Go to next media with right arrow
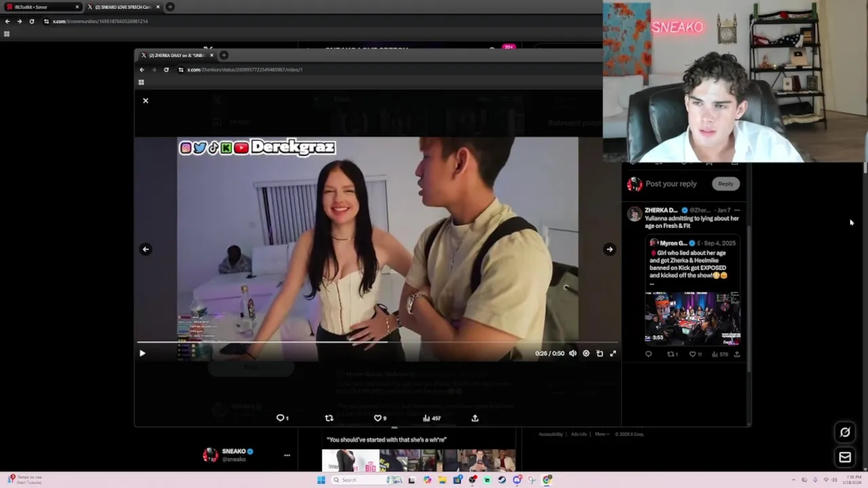Screen dimensions: 868x488 click(609, 249)
